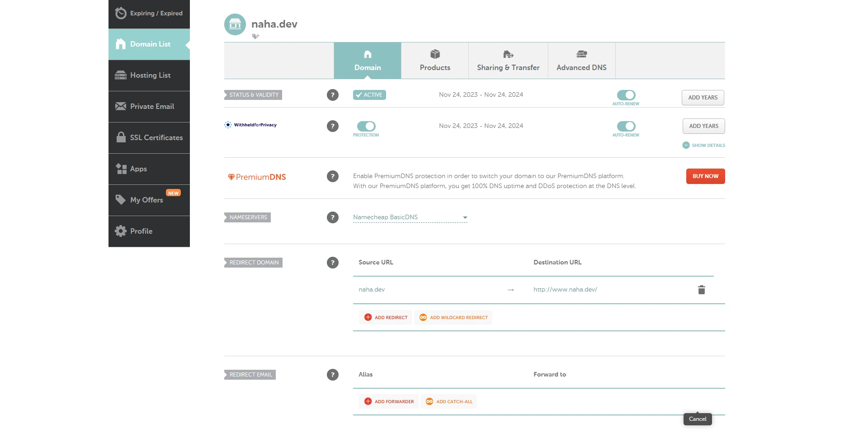
Task: Toggle domain auto-renew in Status row
Action: pos(626,95)
